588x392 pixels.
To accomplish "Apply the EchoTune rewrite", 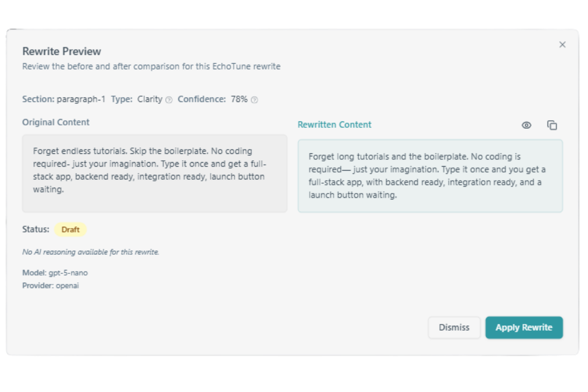I will (x=524, y=327).
